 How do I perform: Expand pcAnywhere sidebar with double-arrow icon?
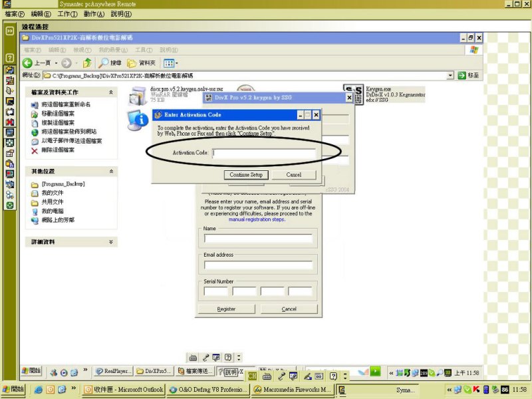tap(10, 31)
